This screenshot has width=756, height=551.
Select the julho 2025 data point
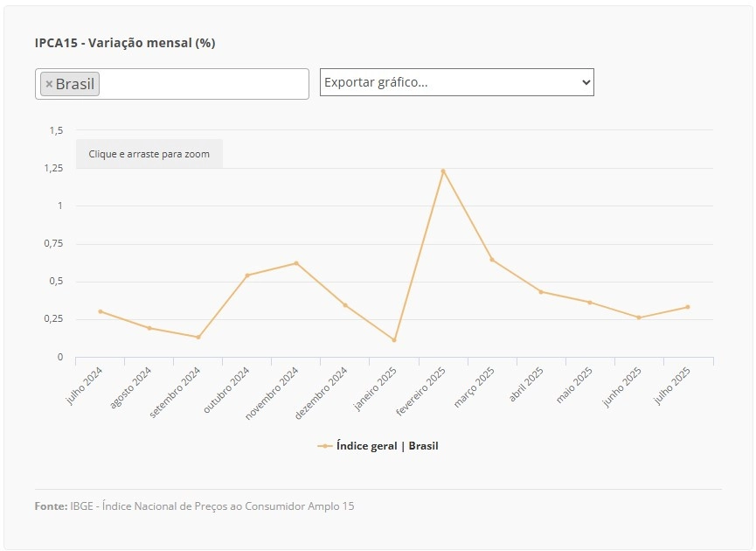[688, 307]
